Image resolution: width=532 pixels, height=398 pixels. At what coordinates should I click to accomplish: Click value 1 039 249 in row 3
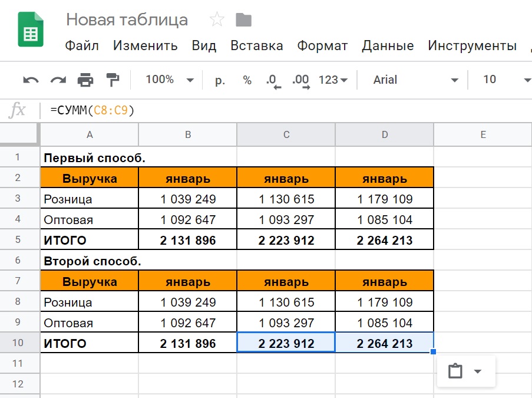pos(188,199)
